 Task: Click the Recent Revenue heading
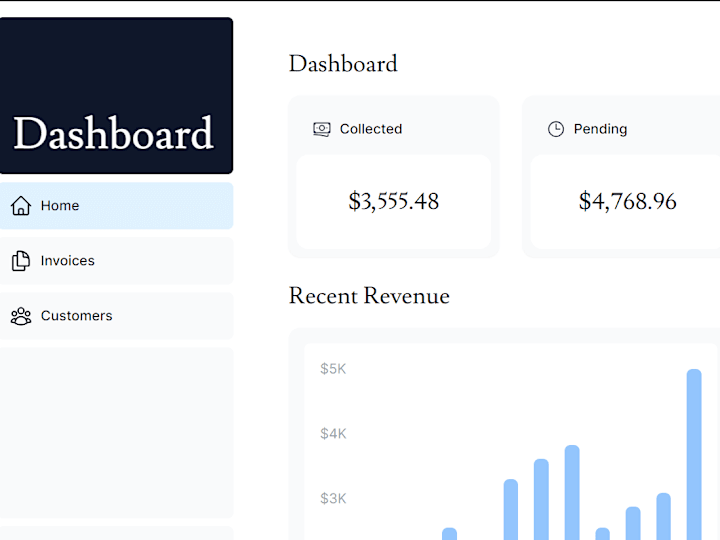369,296
